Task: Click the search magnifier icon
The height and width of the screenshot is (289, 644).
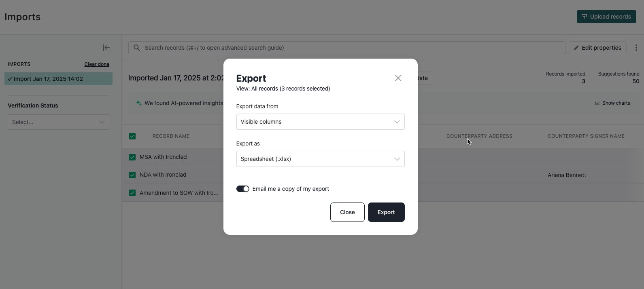Action: click(x=137, y=48)
